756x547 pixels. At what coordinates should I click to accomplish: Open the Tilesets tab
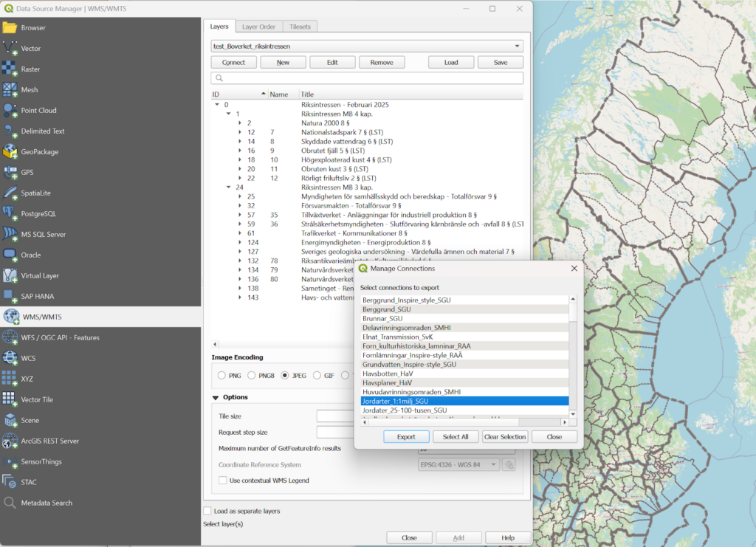[x=300, y=25]
